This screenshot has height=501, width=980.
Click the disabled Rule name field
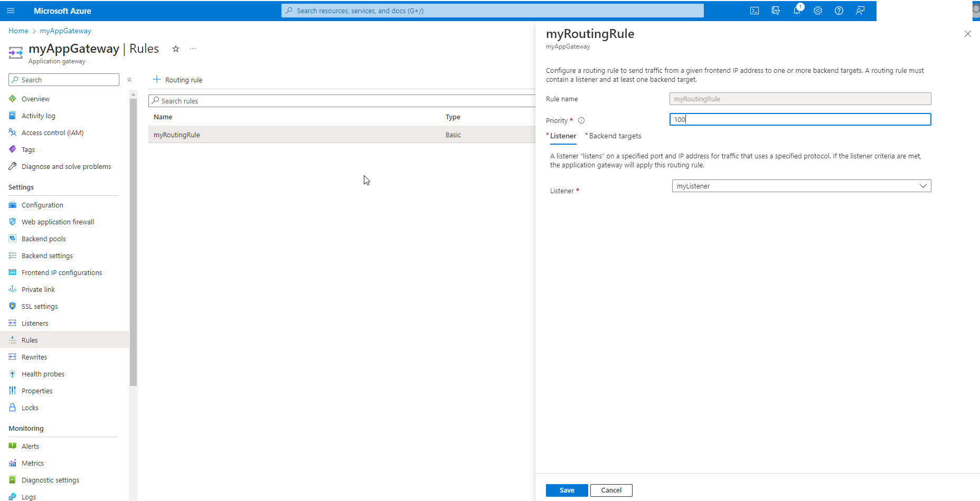tap(800, 99)
